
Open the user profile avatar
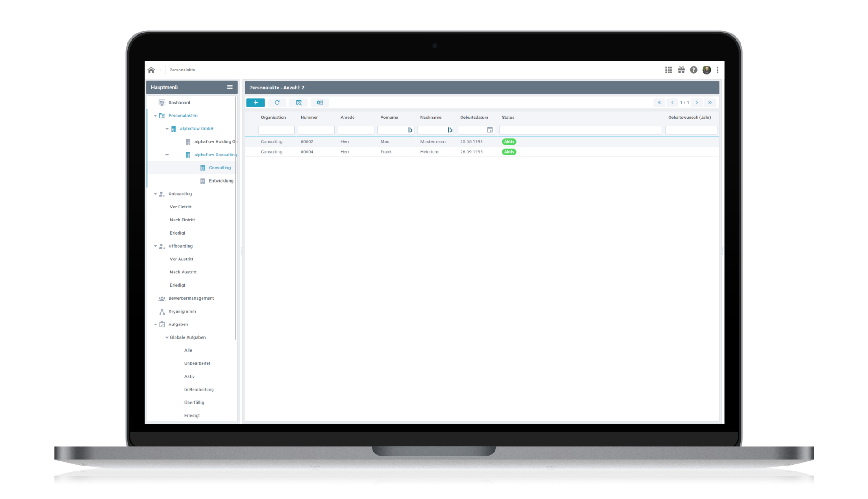[x=707, y=70]
